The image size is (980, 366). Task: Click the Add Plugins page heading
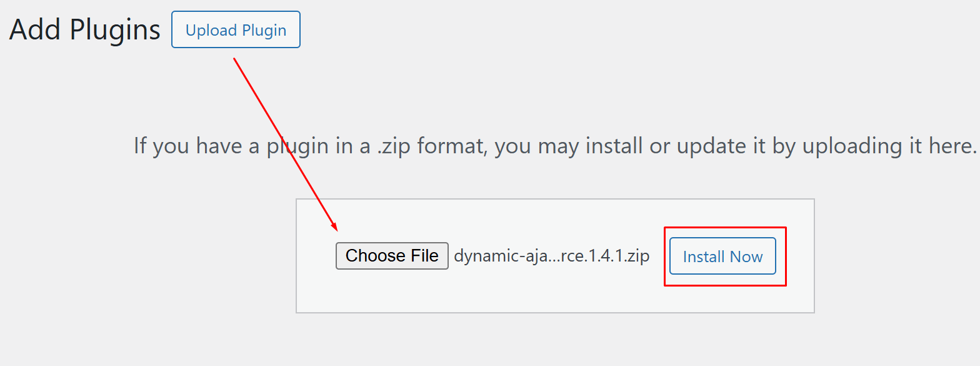pyautogui.click(x=84, y=29)
